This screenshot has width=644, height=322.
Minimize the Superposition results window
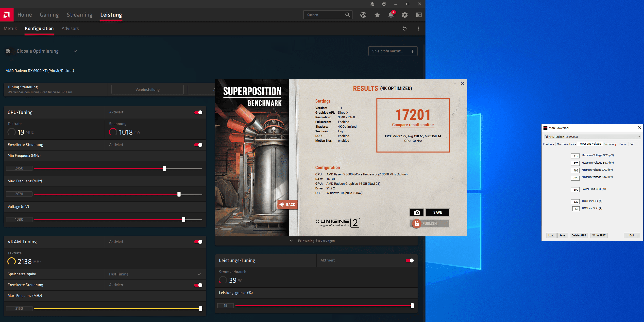coord(455,83)
